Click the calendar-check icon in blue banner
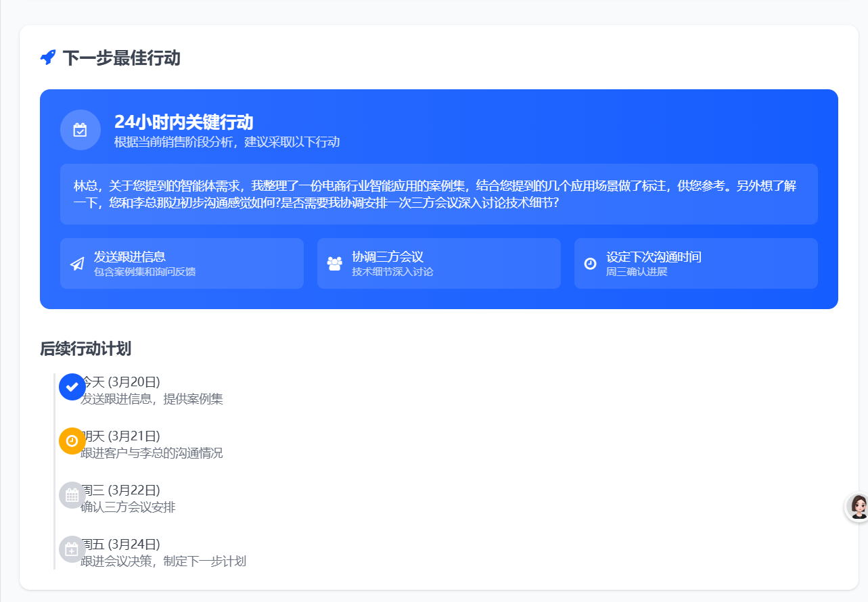868x602 pixels. [81, 129]
